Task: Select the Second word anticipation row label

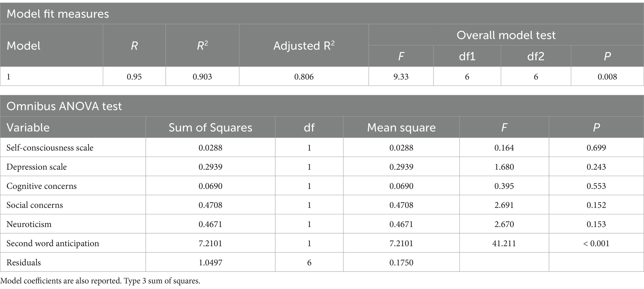Action: click(x=53, y=243)
